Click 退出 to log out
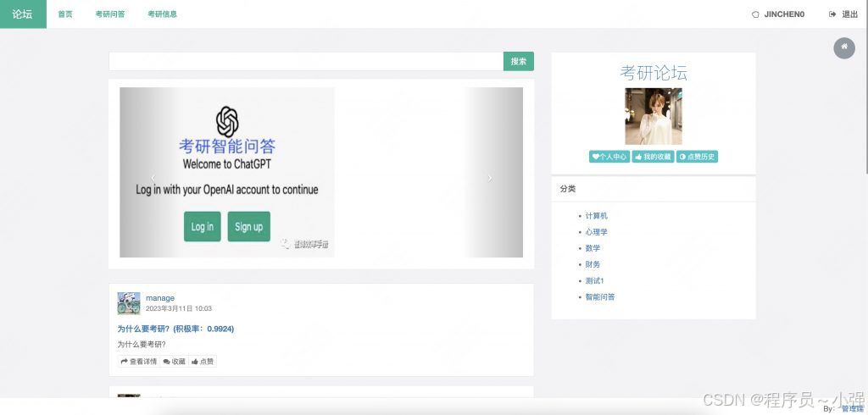868x415 pixels. tap(843, 14)
